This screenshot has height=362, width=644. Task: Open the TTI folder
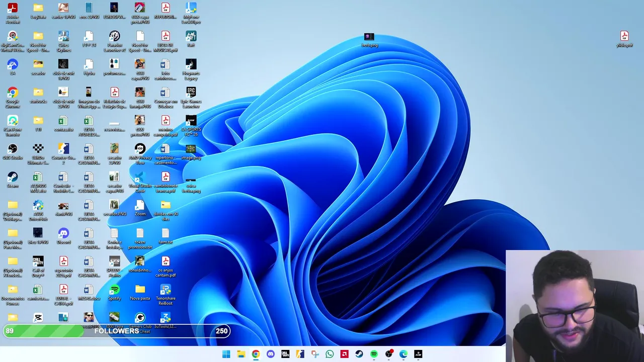coord(38,124)
